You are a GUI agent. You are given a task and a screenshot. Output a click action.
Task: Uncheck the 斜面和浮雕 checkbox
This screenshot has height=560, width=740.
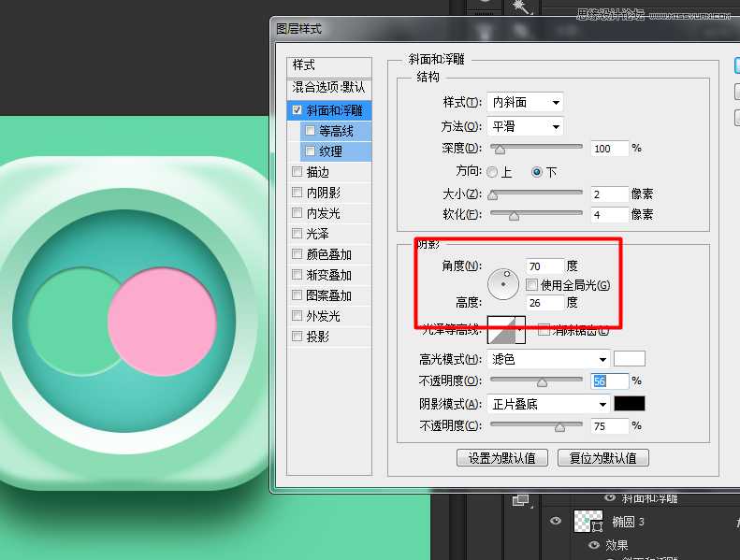[297, 110]
